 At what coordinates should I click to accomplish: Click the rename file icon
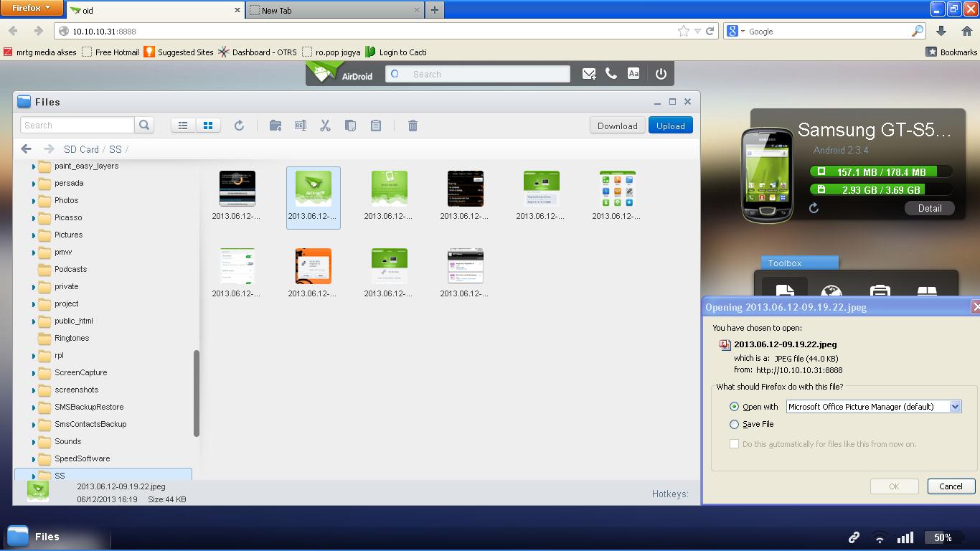pyautogui.click(x=301, y=126)
